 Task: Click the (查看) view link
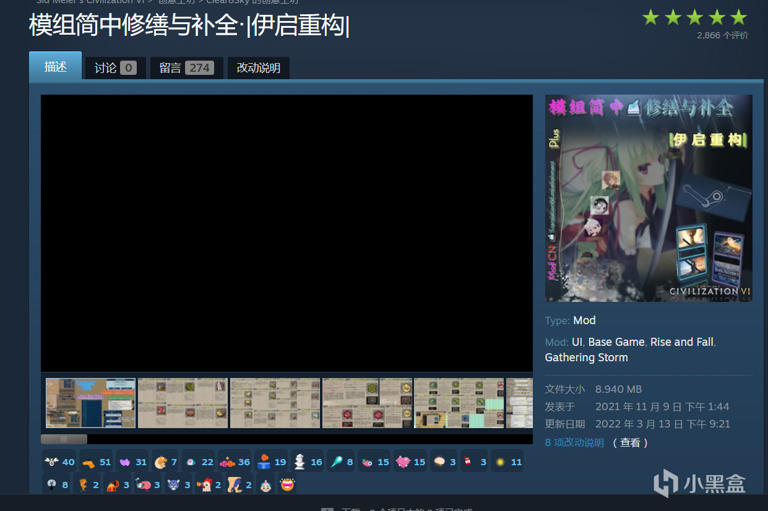[x=630, y=442]
